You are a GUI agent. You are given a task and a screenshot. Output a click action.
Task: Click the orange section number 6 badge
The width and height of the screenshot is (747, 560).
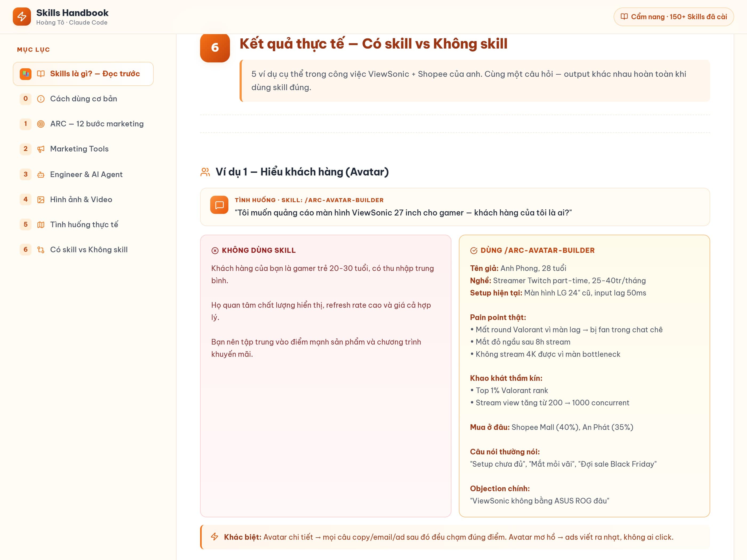tap(215, 47)
